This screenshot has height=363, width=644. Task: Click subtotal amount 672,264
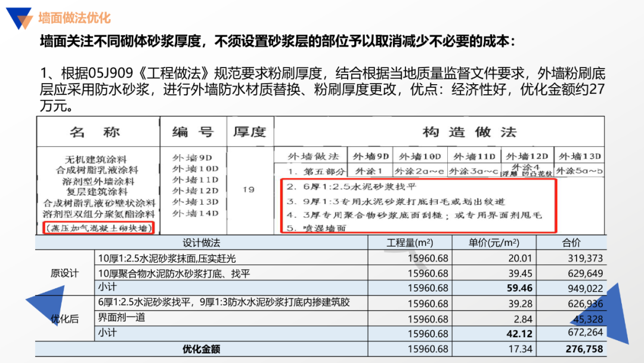coord(586,332)
